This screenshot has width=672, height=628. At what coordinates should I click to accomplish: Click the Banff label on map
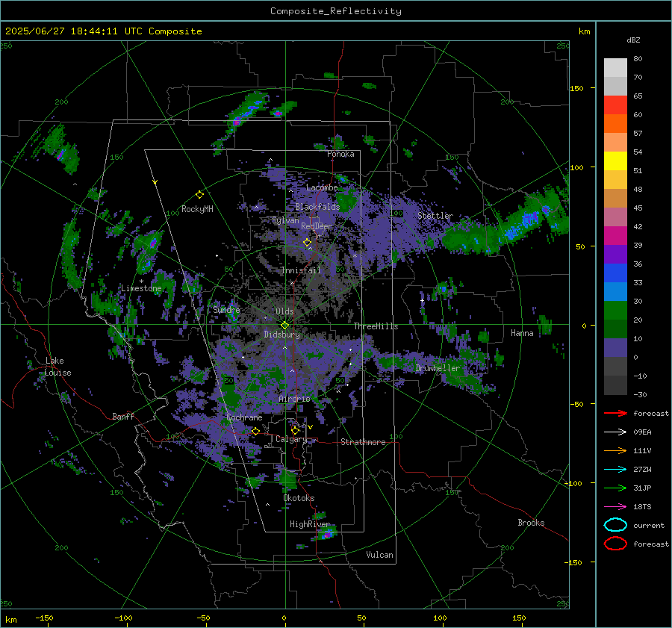click(x=123, y=416)
